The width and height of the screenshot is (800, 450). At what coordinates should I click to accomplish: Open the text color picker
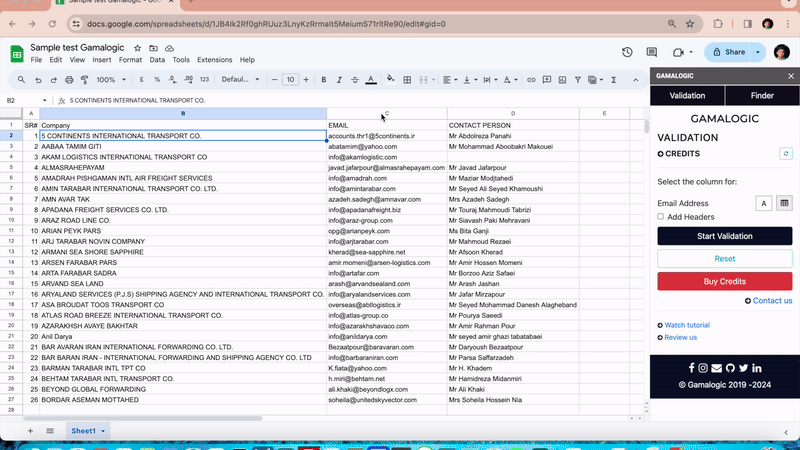(371, 79)
